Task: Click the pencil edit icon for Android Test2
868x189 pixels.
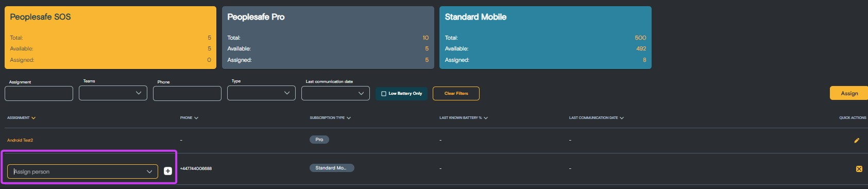Action: 857,140
